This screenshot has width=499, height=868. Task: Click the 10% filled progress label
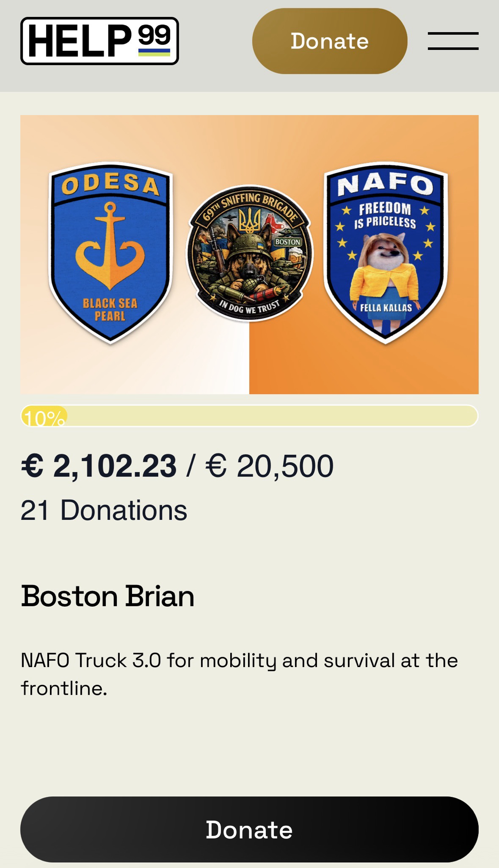[x=44, y=417]
